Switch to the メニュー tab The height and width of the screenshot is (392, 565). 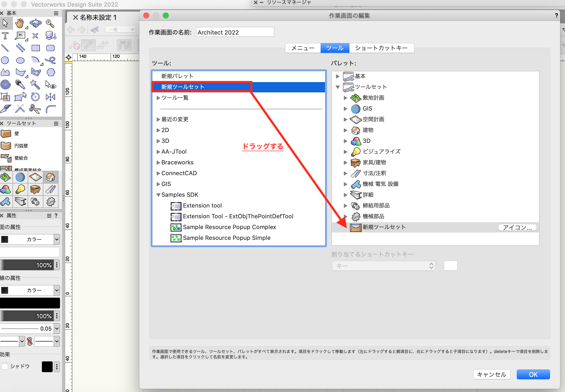[303, 48]
